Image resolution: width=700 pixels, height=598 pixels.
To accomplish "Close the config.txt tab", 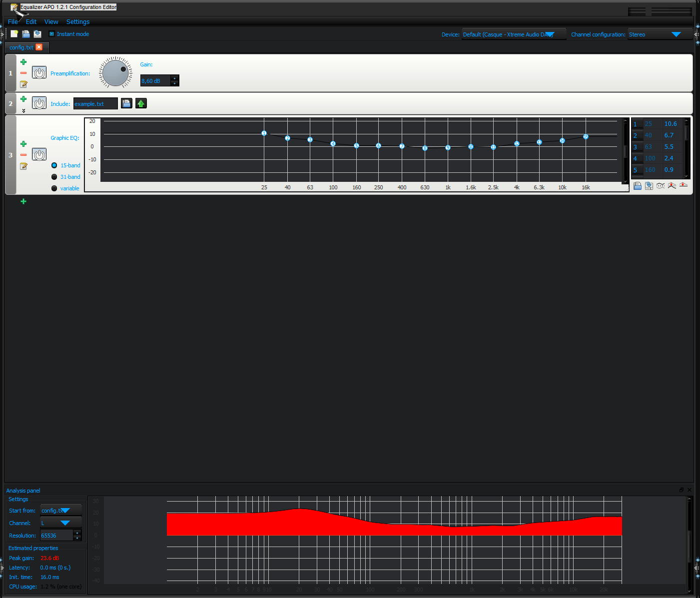I will pos(39,47).
